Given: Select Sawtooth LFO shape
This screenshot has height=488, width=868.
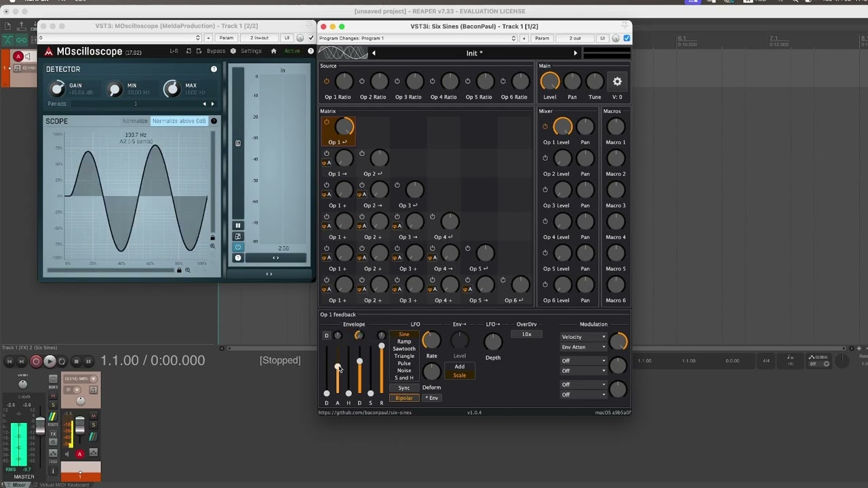Looking at the screenshot, I should click(x=404, y=349).
